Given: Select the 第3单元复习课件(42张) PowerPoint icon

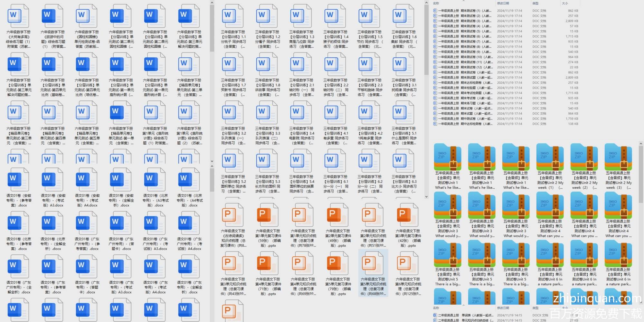Looking at the screenshot, I should coord(408,215).
